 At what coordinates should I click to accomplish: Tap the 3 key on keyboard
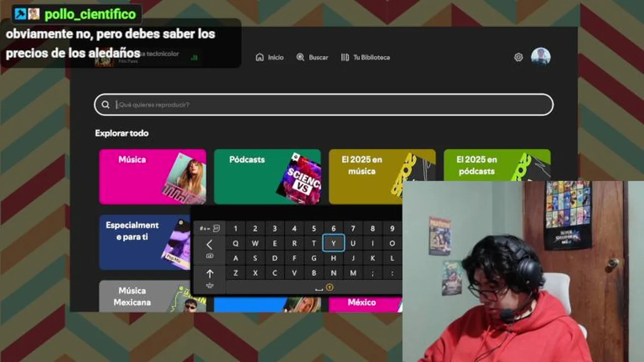(x=275, y=229)
